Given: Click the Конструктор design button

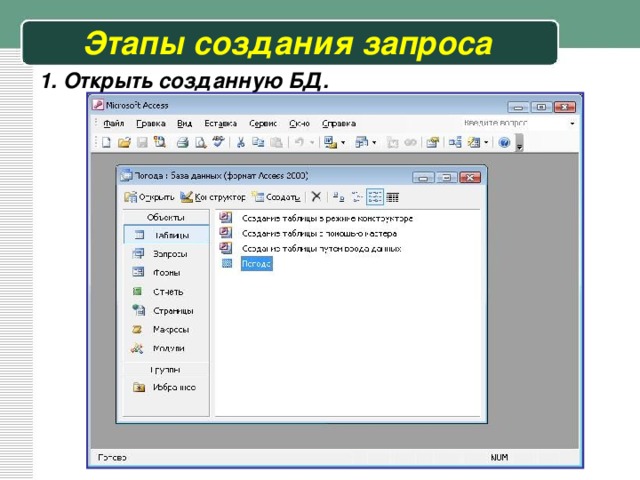Looking at the screenshot, I should tap(213, 197).
